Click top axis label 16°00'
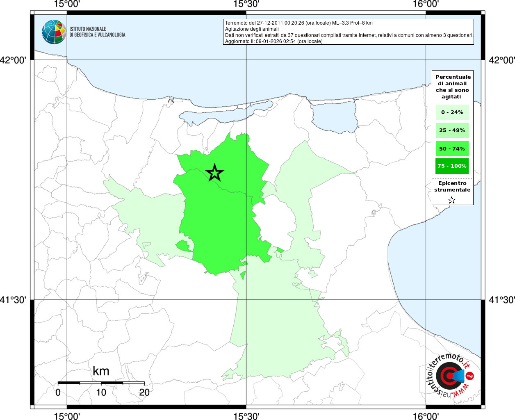The height and width of the screenshot is (420, 515). click(426, 4)
